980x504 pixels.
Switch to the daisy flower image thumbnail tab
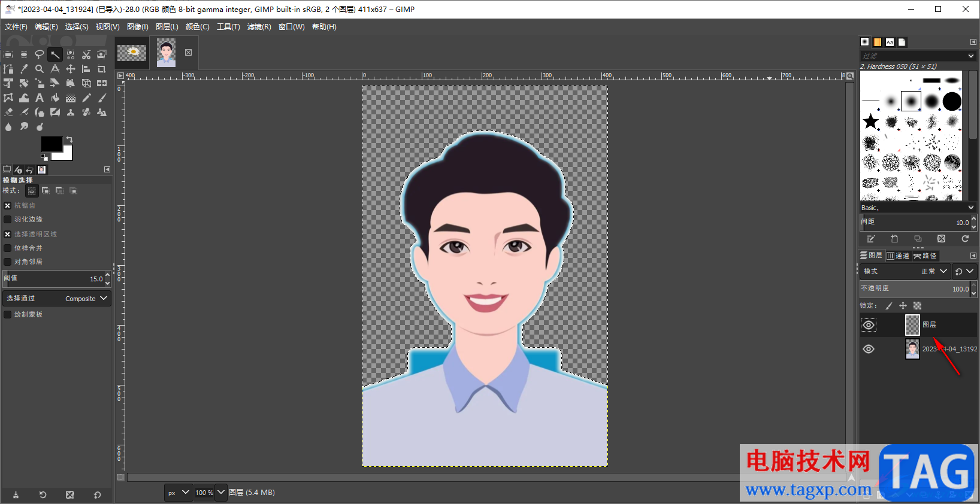132,53
